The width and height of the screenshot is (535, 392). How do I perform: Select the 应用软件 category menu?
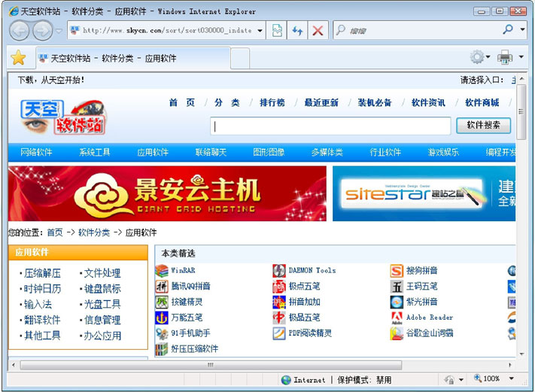point(153,152)
